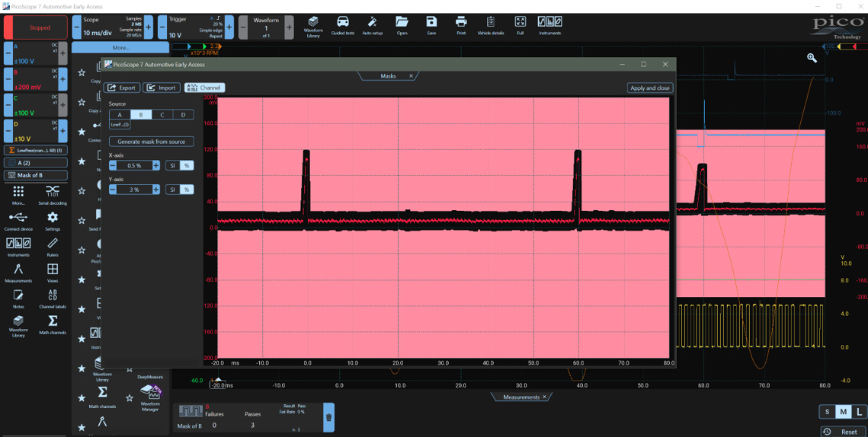The height and width of the screenshot is (437, 868).
Task: Select source channel C for the mask
Action: coord(162,115)
